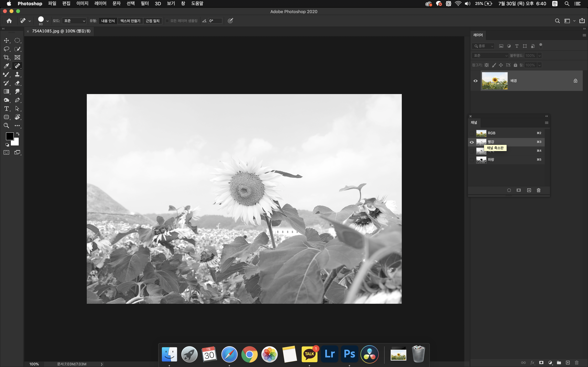Open the Channels panel menu
588x367 pixels.
(546, 123)
